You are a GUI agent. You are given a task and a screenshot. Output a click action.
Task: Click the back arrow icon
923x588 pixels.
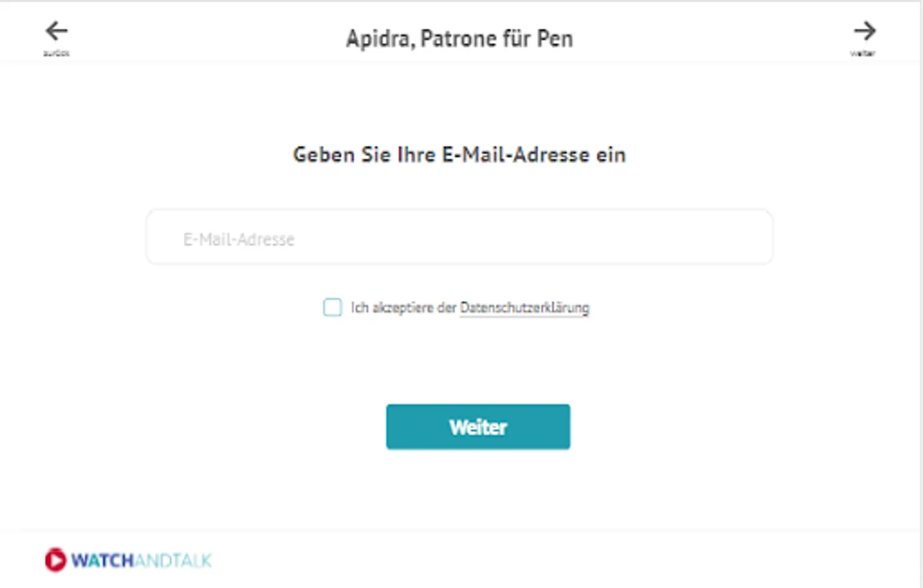57,31
